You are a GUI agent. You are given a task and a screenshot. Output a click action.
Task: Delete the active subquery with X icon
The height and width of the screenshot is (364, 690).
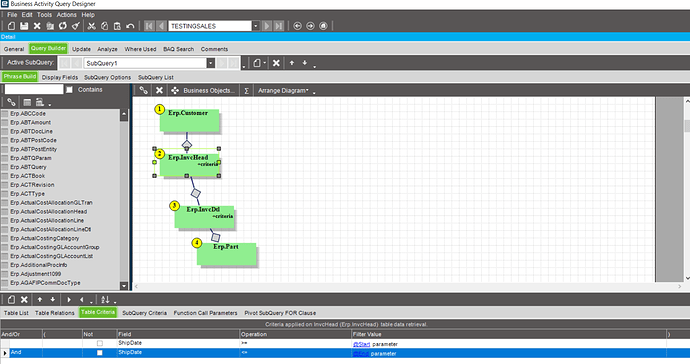[x=276, y=63]
